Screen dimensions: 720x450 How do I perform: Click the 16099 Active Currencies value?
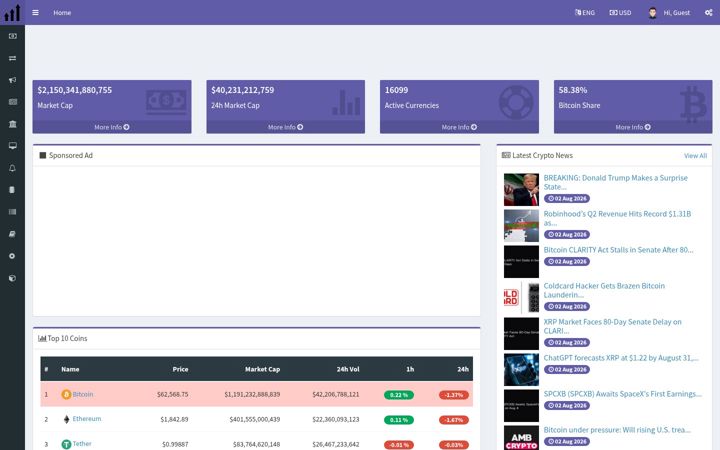396,90
